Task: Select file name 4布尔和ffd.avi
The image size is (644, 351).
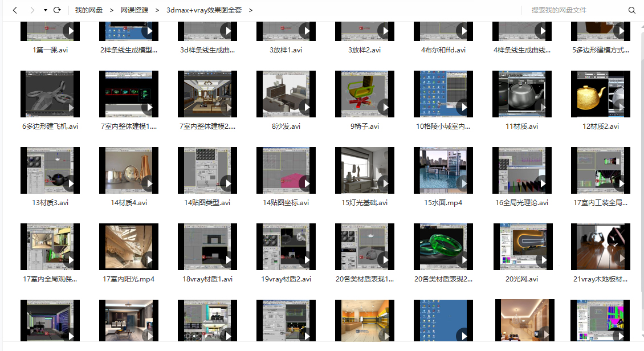Action: click(443, 50)
